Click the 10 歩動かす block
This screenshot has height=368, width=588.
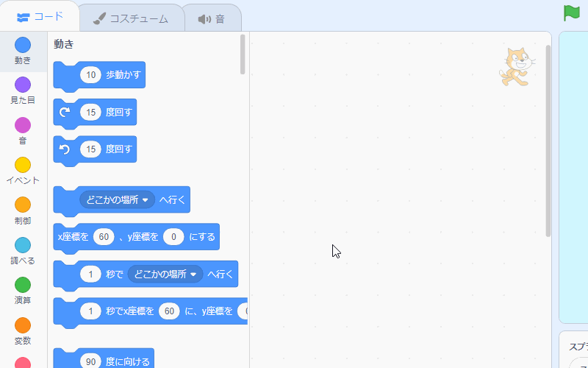coord(99,75)
